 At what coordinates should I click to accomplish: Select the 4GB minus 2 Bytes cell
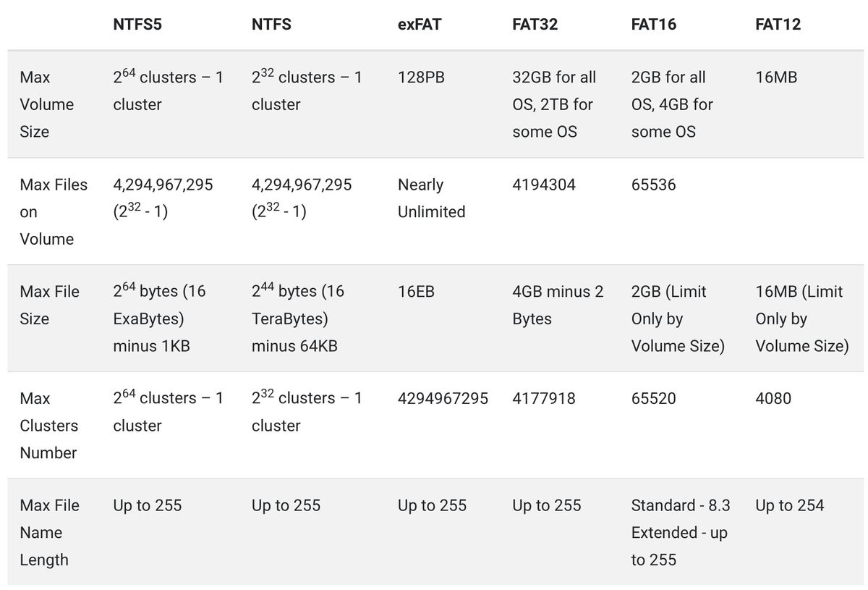click(558, 305)
